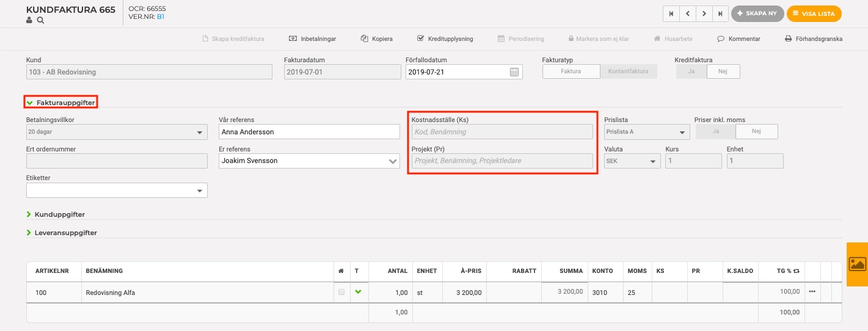Screen dimensions: 868x331
Task: Click the Kurs field
Action: pos(693,161)
